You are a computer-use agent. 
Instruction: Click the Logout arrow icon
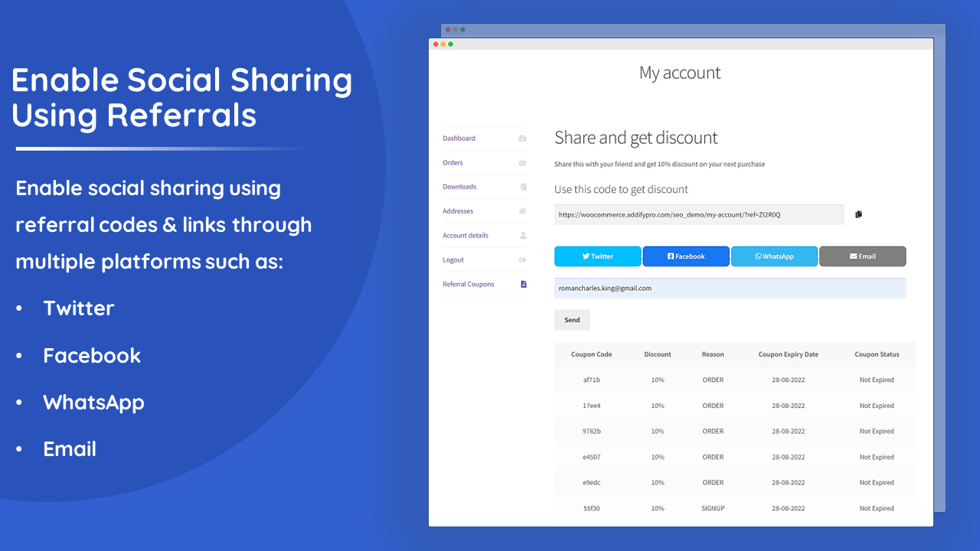pyautogui.click(x=522, y=260)
